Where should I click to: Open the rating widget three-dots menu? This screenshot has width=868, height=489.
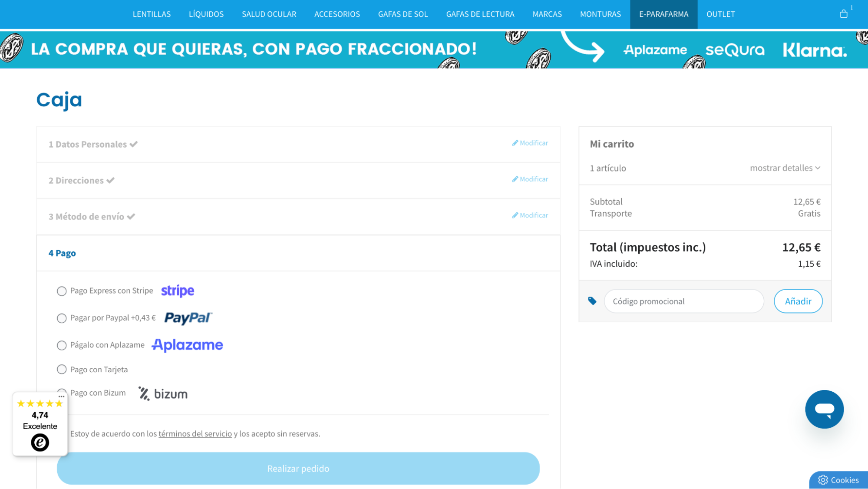62,396
